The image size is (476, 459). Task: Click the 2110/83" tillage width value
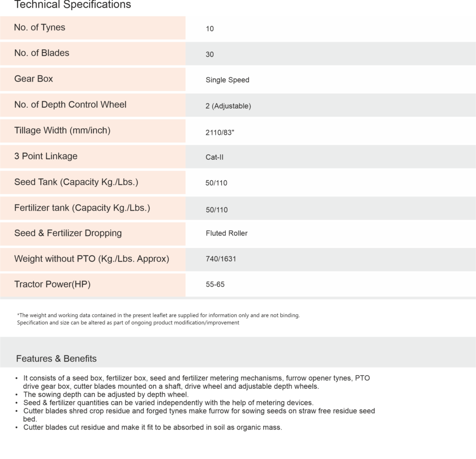220,132
